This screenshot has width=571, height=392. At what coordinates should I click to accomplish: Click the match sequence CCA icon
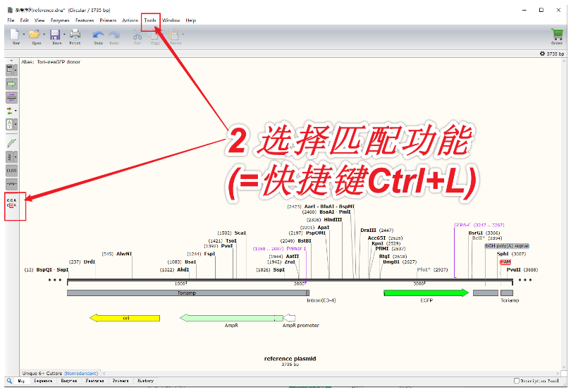(x=11, y=204)
